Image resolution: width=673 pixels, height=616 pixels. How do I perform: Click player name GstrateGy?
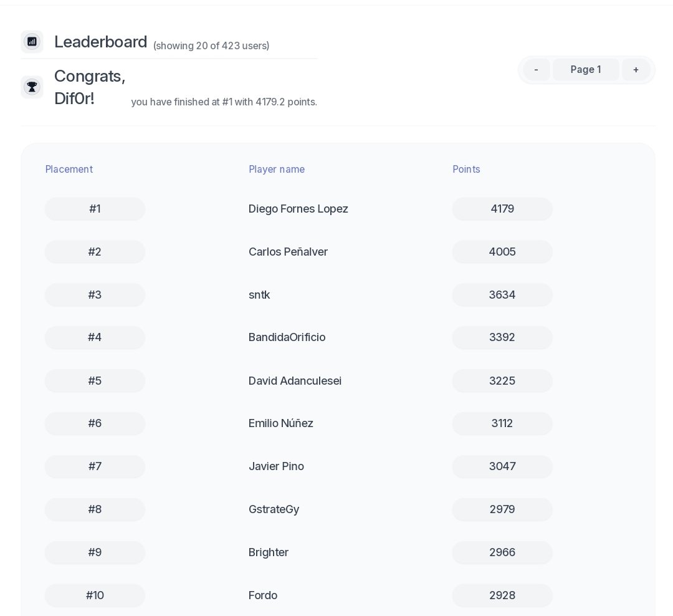coord(274,509)
